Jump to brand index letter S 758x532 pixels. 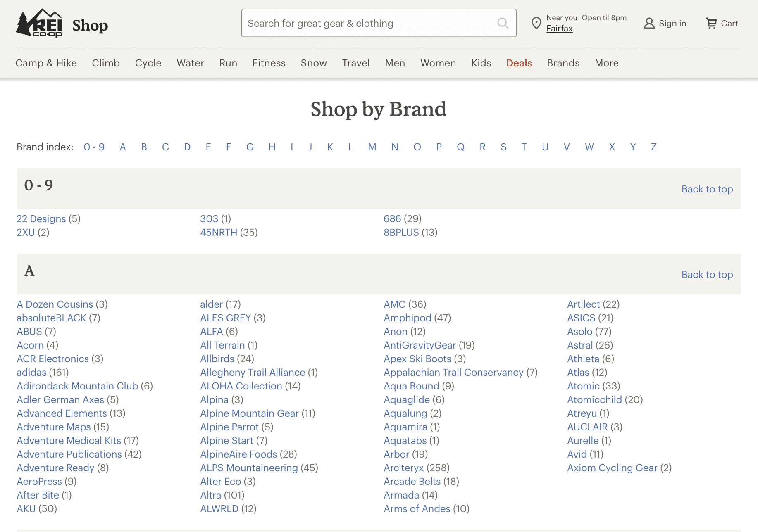coord(503,147)
